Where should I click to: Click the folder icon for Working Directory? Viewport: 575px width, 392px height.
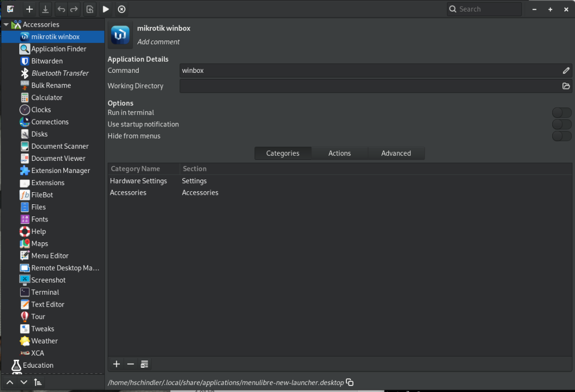point(566,86)
